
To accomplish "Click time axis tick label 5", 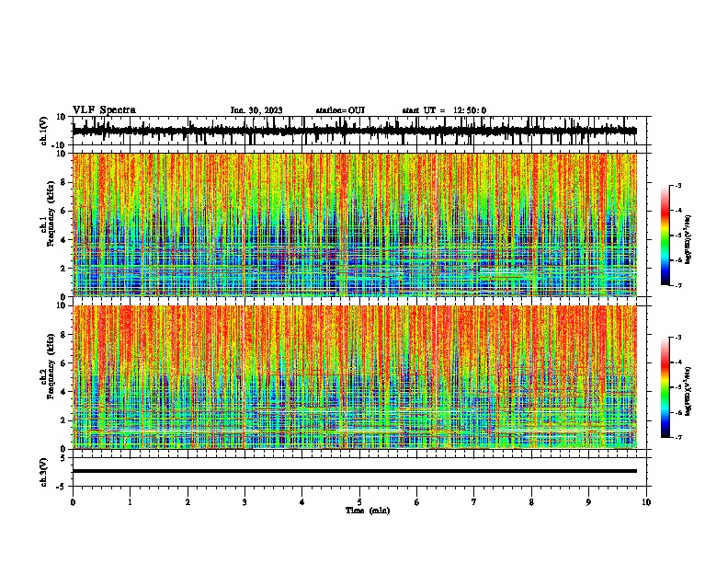I will tap(359, 502).
